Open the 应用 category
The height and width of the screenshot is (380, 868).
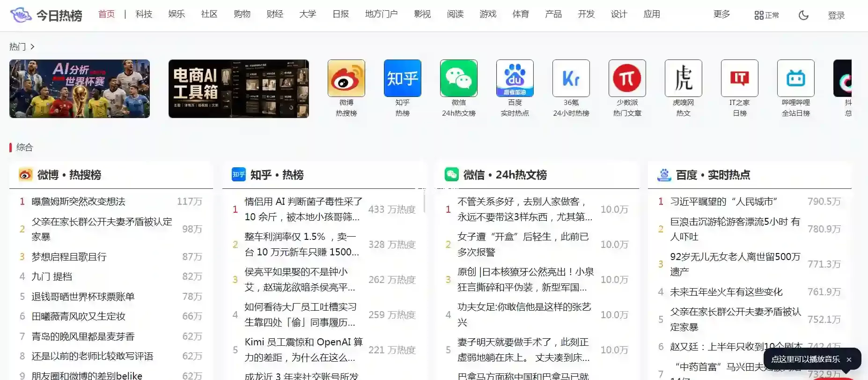[x=652, y=14]
